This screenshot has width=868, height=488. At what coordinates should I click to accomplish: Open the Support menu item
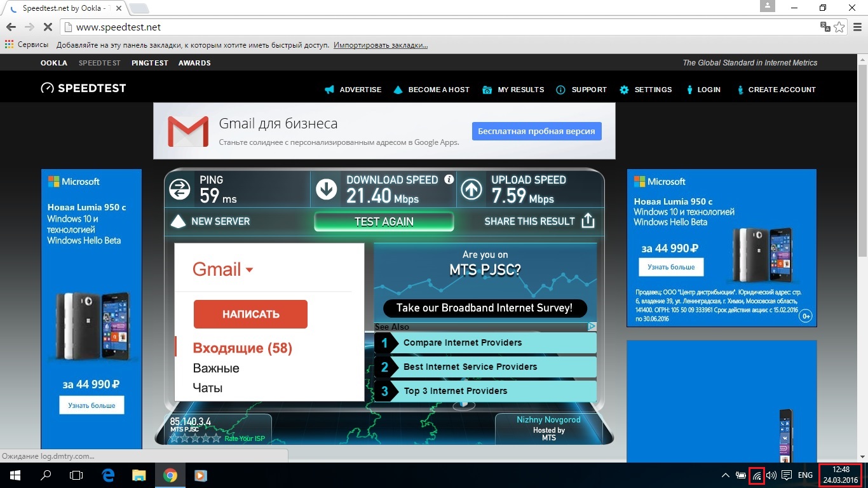[x=589, y=90]
